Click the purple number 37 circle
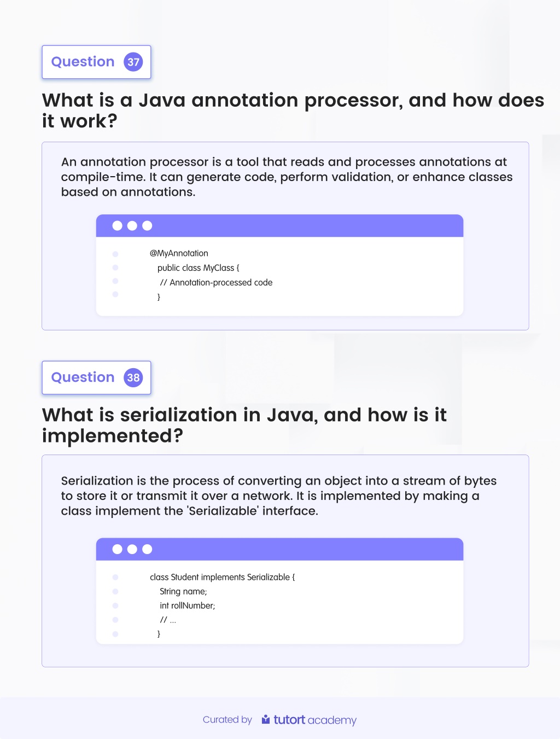Screen dimensions: 560x739 pos(133,62)
